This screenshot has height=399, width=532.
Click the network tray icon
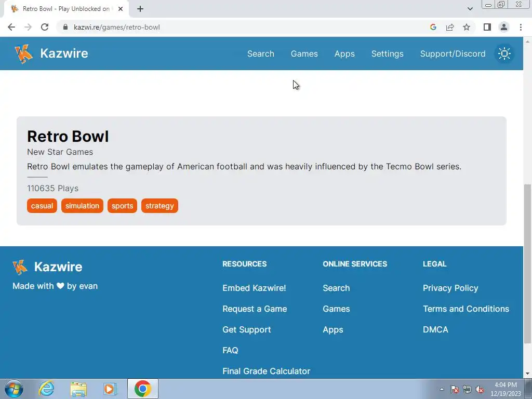coord(467,389)
